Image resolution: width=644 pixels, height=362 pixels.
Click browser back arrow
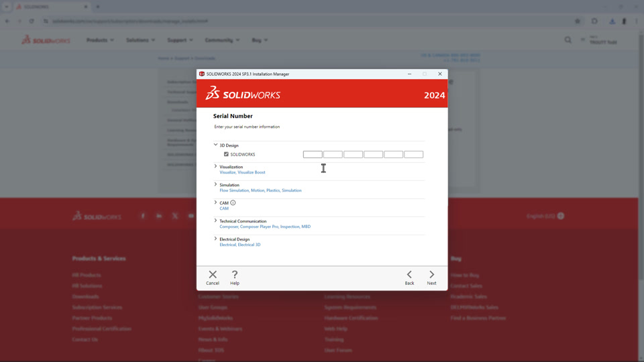click(x=7, y=21)
